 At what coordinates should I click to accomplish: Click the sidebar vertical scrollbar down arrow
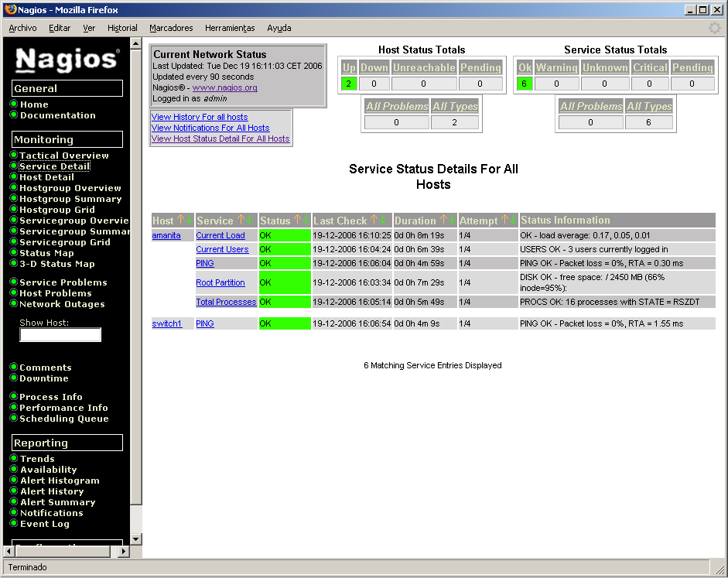[x=136, y=539]
